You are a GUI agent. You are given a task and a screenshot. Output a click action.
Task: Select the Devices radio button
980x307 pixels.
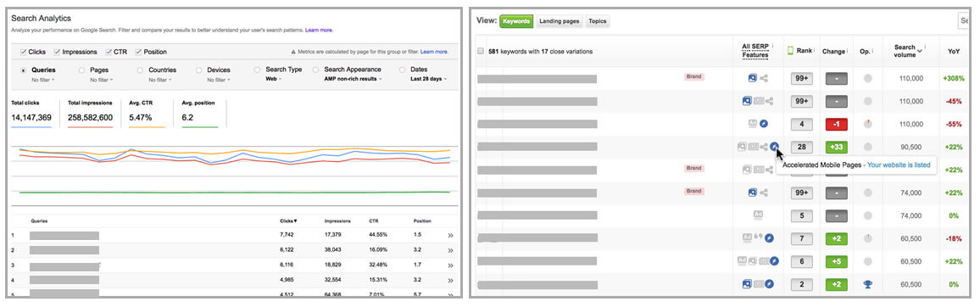click(x=199, y=70)
